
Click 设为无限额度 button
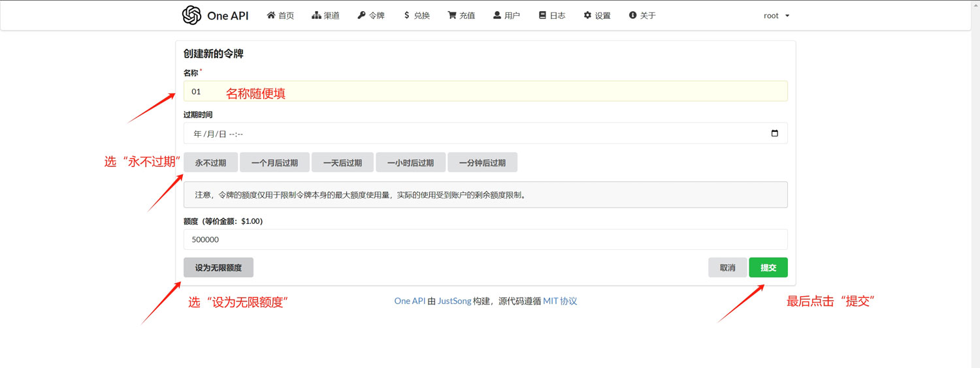pyautogui.click(x=218, y=268)
